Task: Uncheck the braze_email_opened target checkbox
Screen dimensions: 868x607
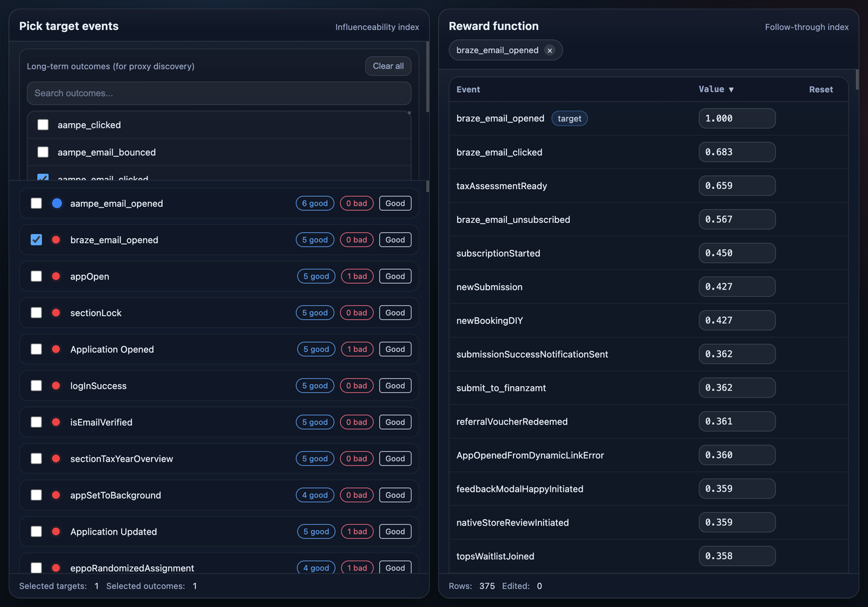Action: tap(36, 240)
